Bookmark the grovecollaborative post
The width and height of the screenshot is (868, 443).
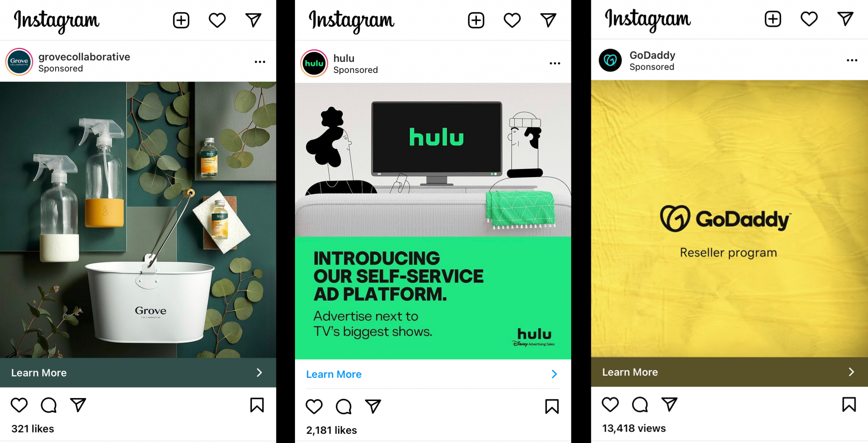(257, 405)
